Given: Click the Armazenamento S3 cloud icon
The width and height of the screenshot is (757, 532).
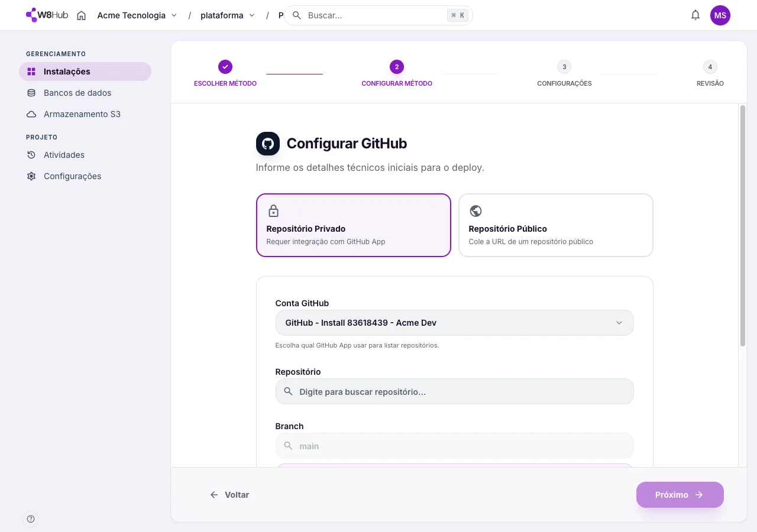Looking at the screenshot, I should pyautogui.click(x=31, y=114).
